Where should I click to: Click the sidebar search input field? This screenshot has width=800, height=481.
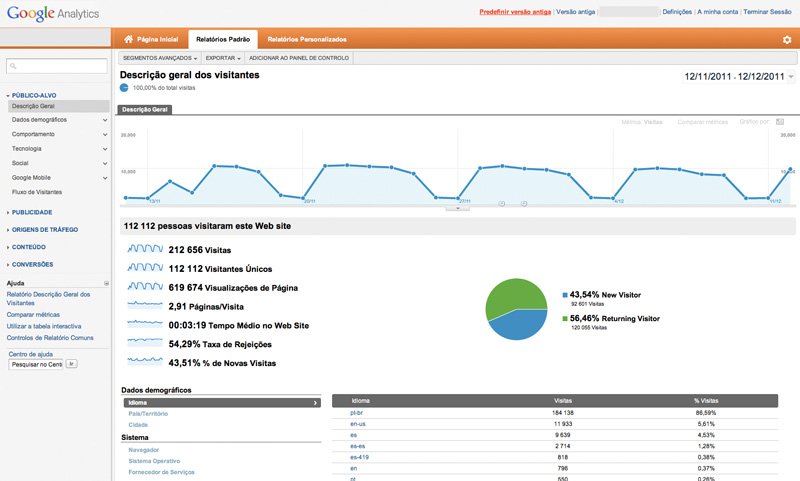pyautogui.click(x=57, y=66)
